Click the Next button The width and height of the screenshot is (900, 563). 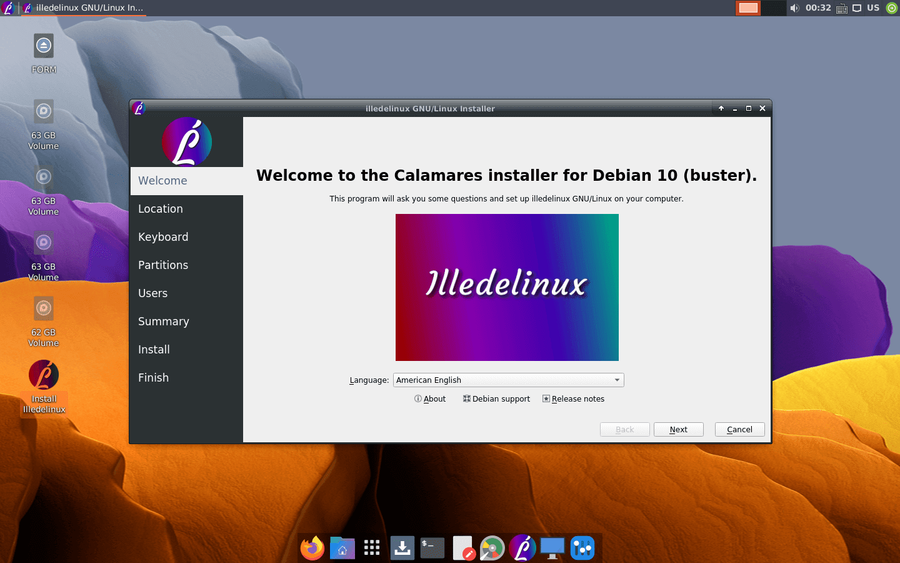[678, 429]
